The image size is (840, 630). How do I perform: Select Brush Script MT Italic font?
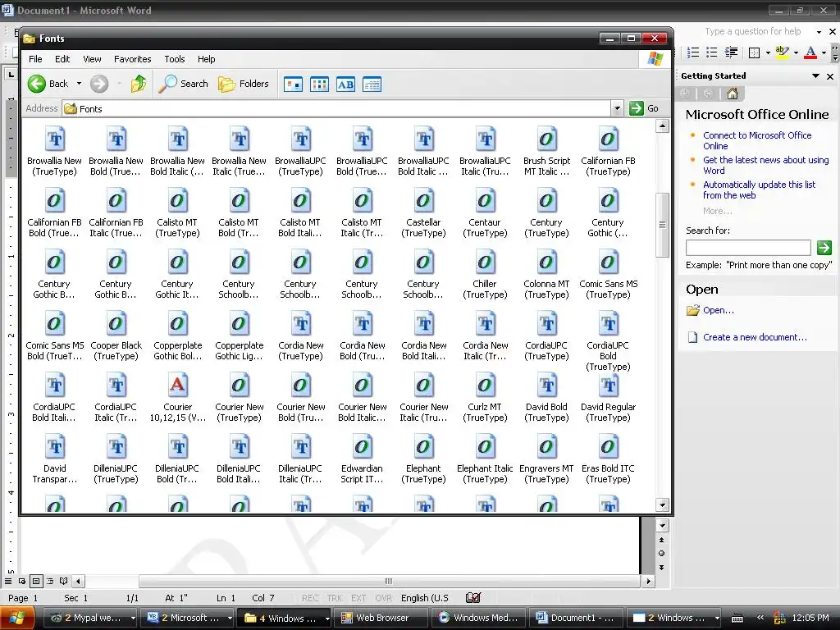[546, 150]
